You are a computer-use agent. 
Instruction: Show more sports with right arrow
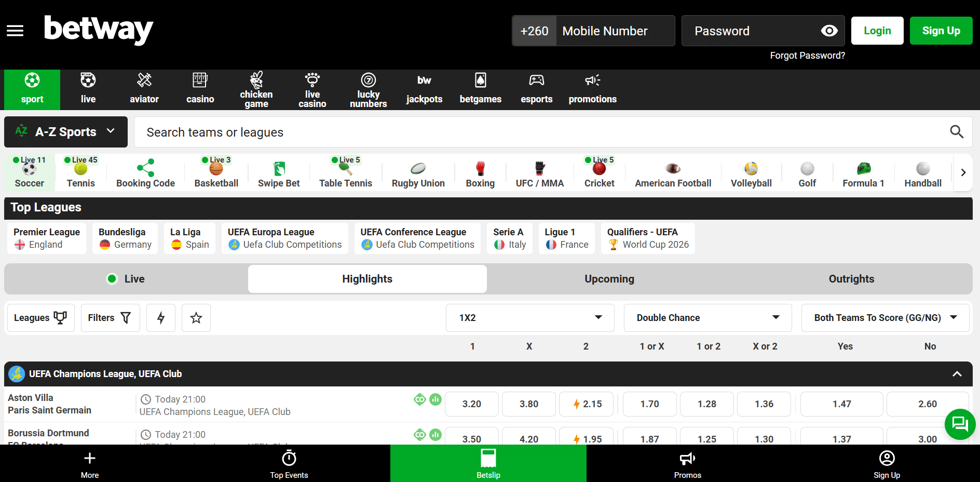pos(963,172)
